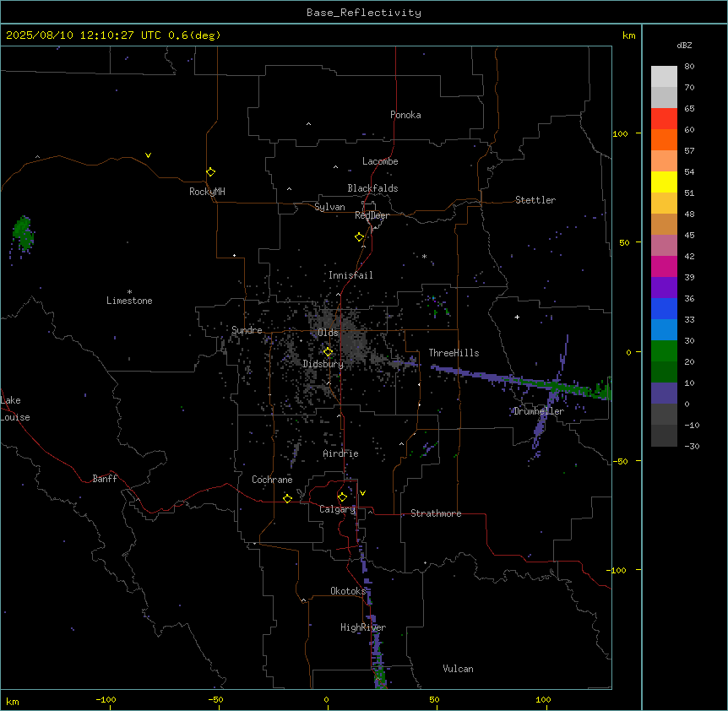Click the Strathmore label
Viewport: 728px width, 711px height.
[436, 513]
